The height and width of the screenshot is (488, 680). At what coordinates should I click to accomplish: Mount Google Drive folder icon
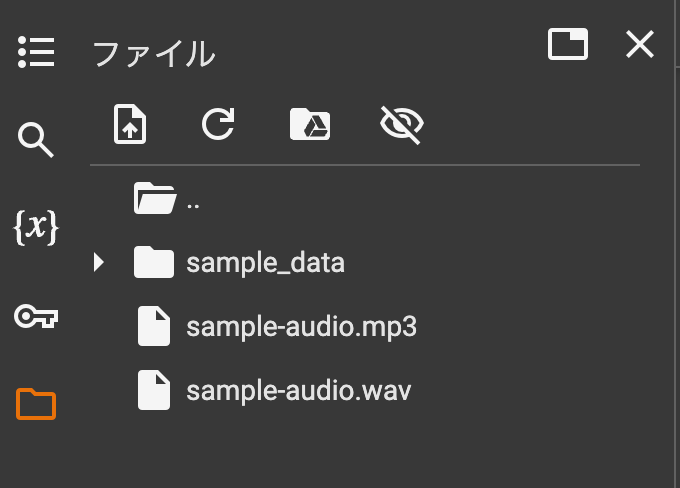point(310,124)
